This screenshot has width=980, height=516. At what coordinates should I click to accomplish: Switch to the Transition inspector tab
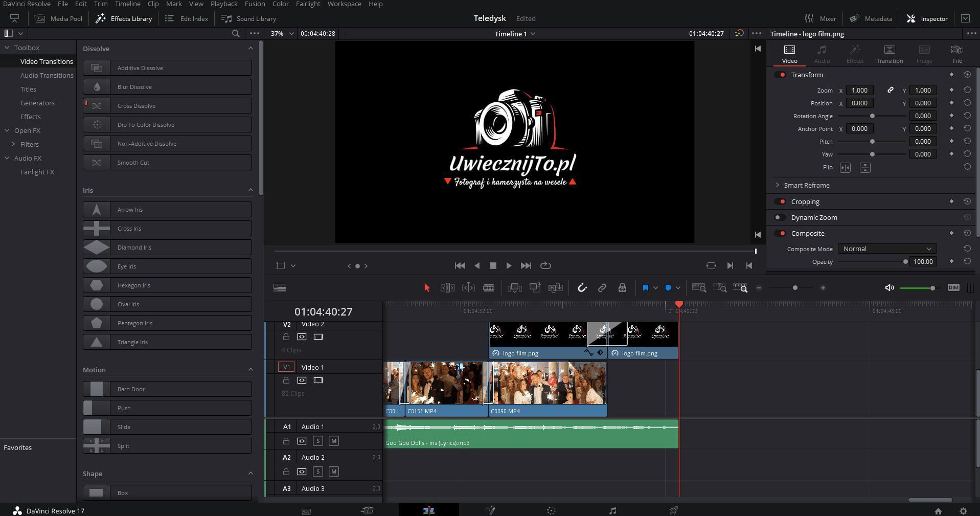pyautogui.click(x=890, y=54)
